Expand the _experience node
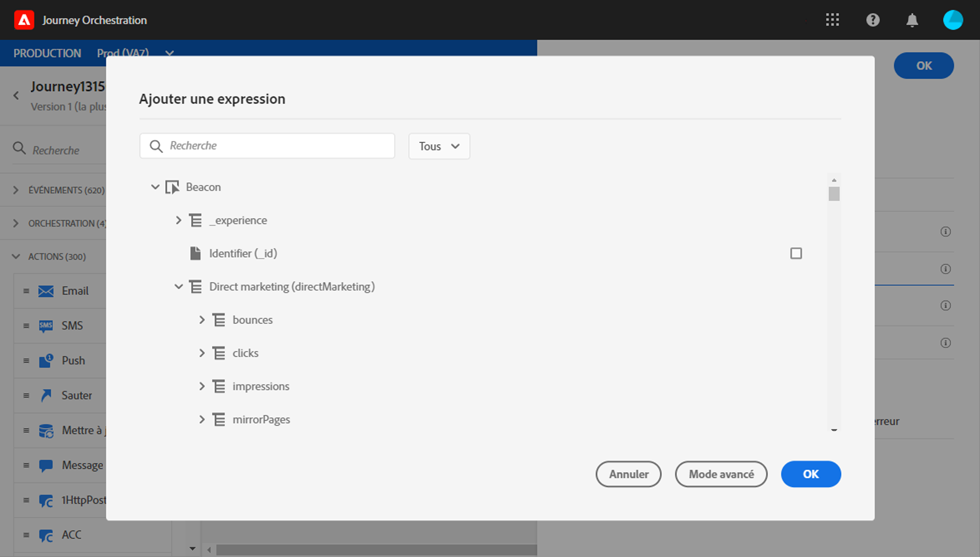This screenshot has width=980, height=557. pyautogui.click(x=178, y=220)
